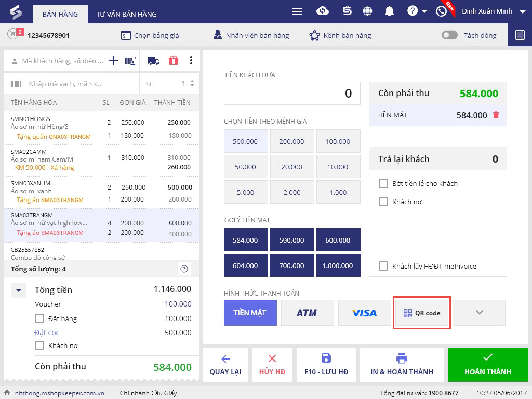Screen dimensions: 532x399
Task: Click F10 - Lưu HĐ save button
Action: coord(326,365)
